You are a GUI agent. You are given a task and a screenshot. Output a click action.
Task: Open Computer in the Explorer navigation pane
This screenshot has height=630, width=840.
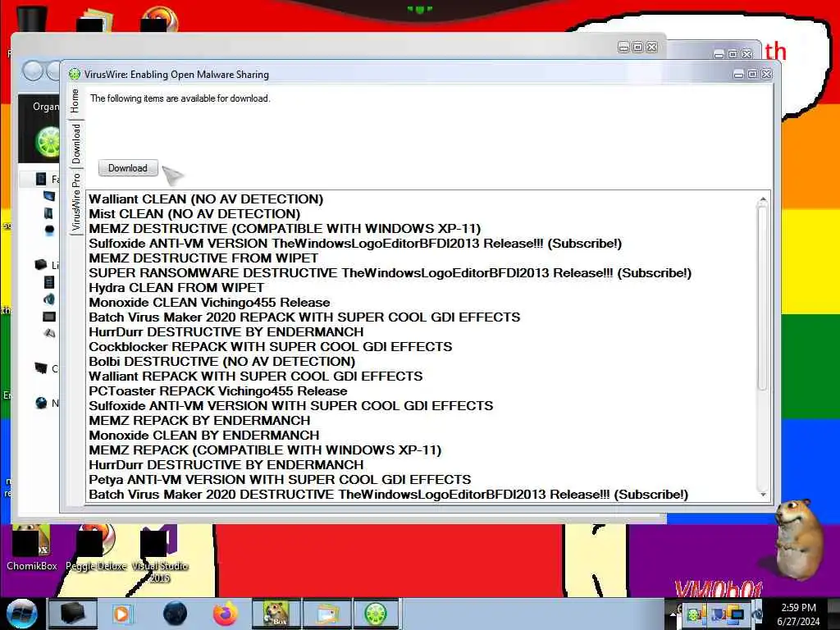(47, 368)
